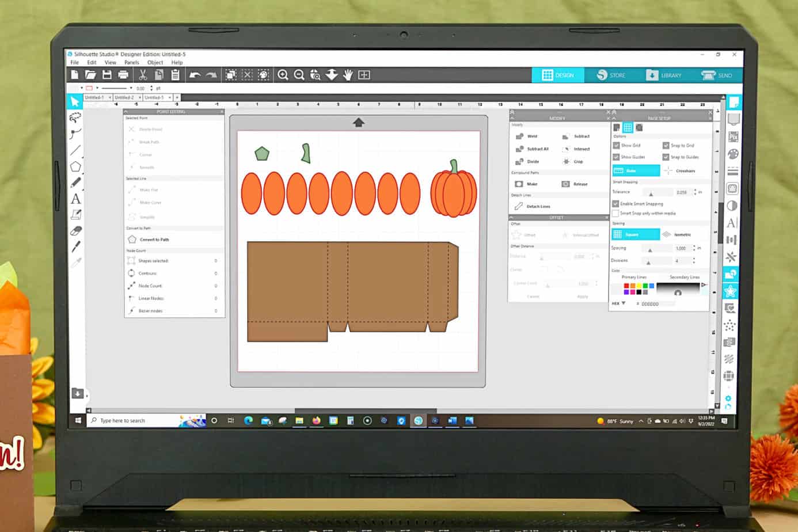Click the Zoom In magnifier in the toolbar

click(283, 75)
